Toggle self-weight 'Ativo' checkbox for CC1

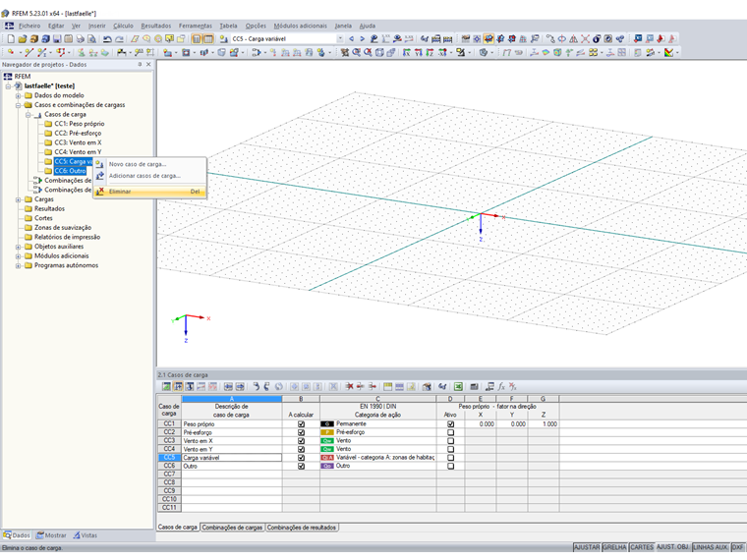[x=451, y=423]
